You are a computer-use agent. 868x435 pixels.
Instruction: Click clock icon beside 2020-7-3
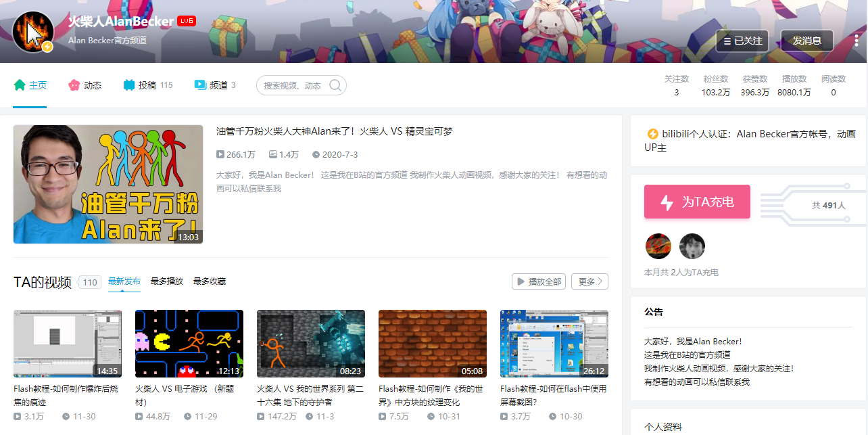click(x=316, y=154)
